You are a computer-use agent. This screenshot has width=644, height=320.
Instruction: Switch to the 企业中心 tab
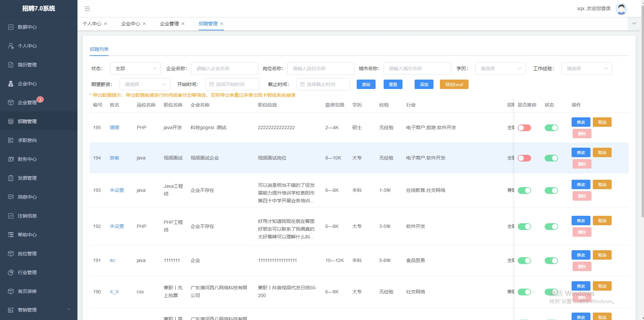click(131, 24)
